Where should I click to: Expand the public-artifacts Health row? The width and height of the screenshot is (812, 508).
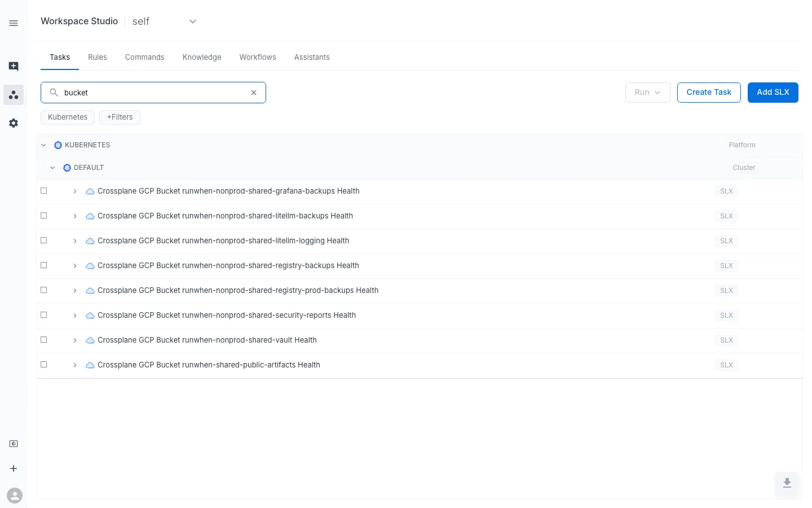coord(75,365)
